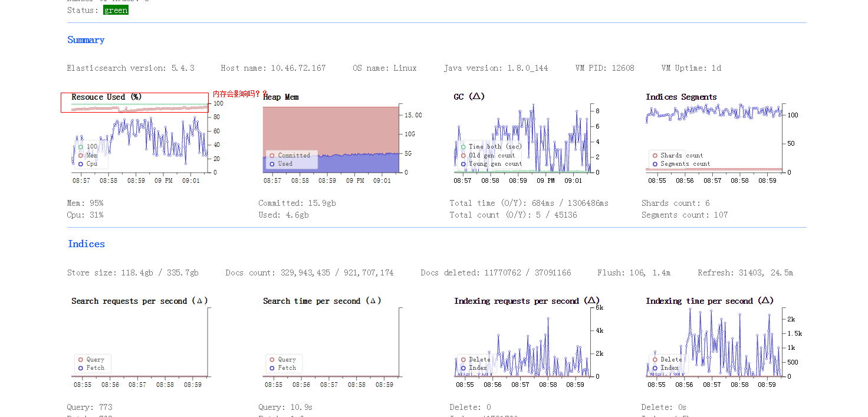Click the Query: 10.9s value
Screen dimensions: 868x417
tap(285, 408)
